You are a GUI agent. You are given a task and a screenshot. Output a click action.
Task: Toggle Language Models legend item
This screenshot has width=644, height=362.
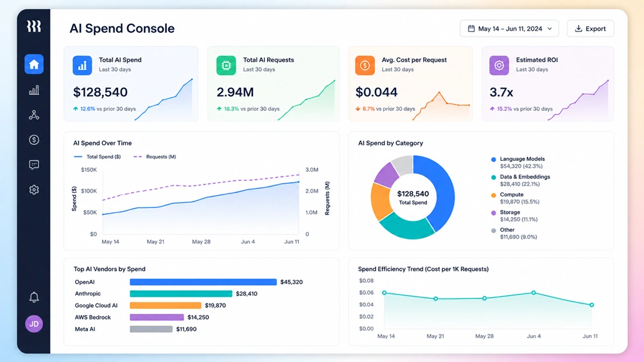pyautogui.click(x=518, y=162)
